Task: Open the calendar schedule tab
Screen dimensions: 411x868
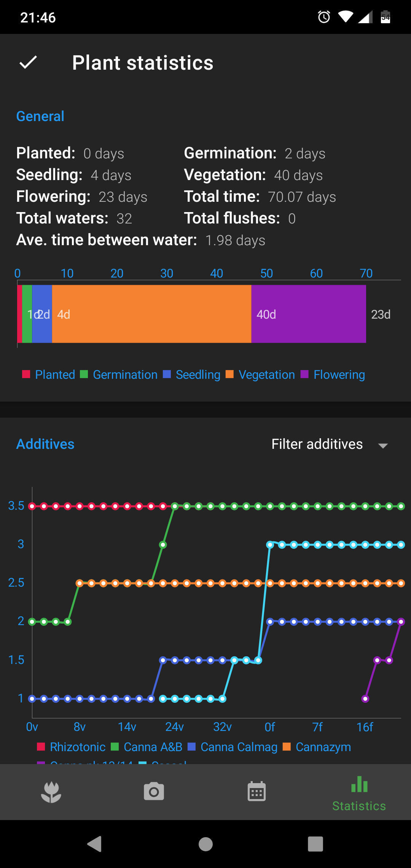Action: pyautogui.click(x=256, y=792)
